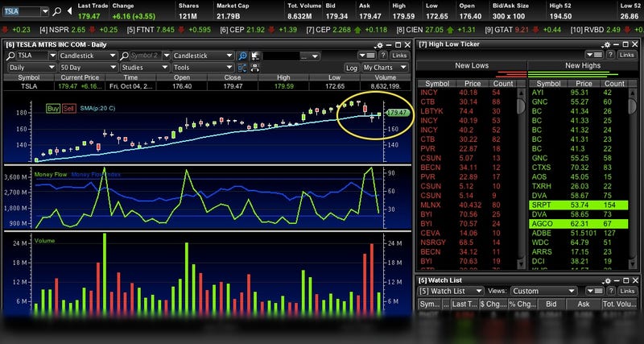Click the blue compare icon beside Tools dropdown

(x=242, y=68)
